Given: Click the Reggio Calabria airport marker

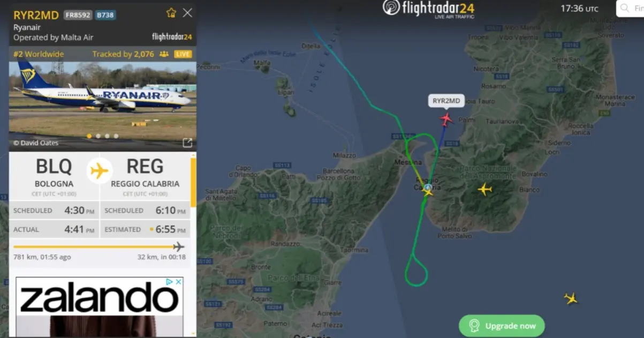Looking at the screenshot, I should coord(428,189).
